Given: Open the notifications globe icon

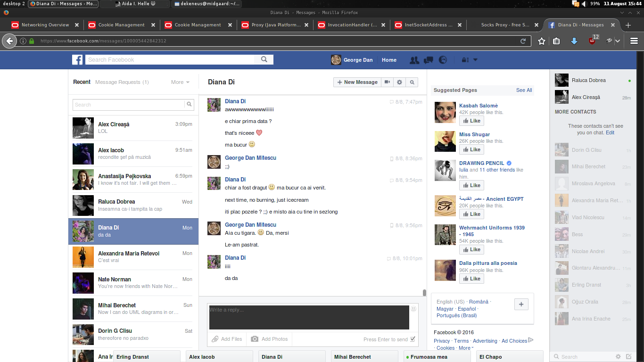Looking at the screenshot, I should pos(443,60).
